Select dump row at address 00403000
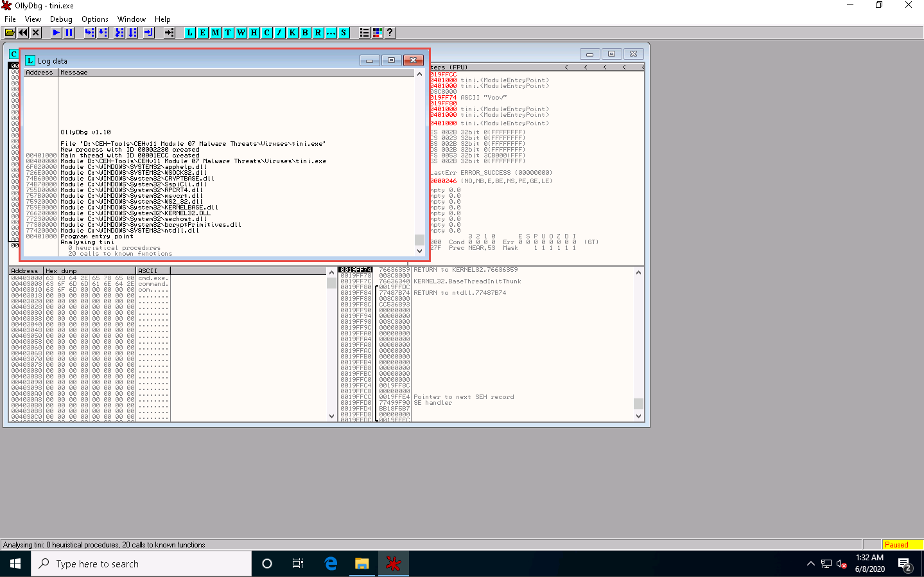The height and width of the screenshot is (577, 924). point(89,278)
